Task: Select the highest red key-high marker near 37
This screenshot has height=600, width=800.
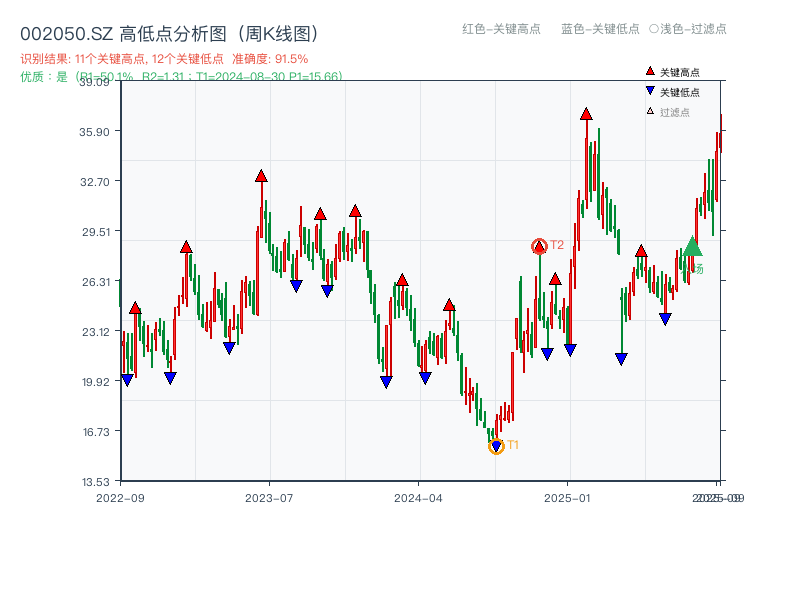Action: [x=586, y=114]
